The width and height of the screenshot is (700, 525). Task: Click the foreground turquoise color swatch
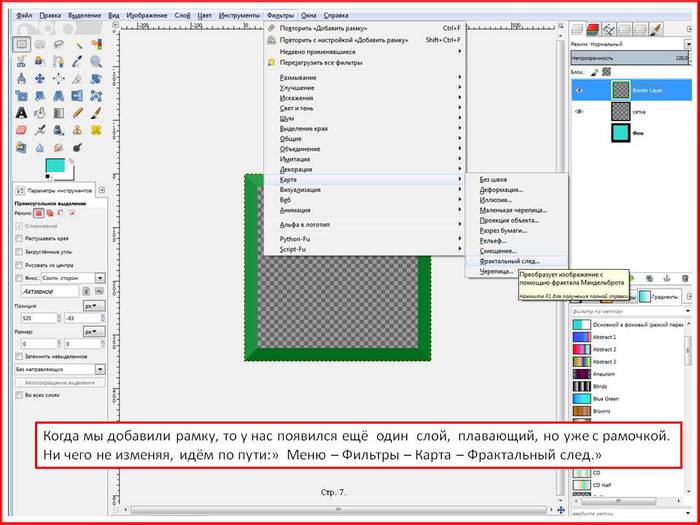click(x=55, y=167)
